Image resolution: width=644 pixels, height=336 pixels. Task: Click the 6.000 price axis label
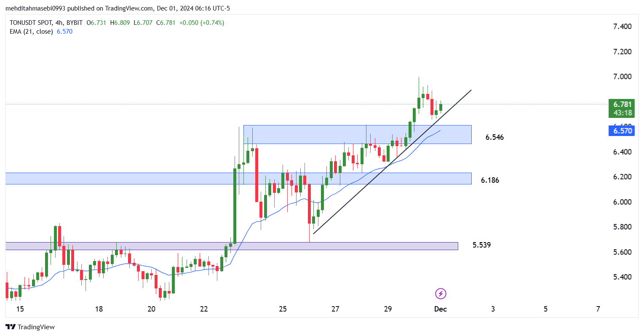[622, 202]
